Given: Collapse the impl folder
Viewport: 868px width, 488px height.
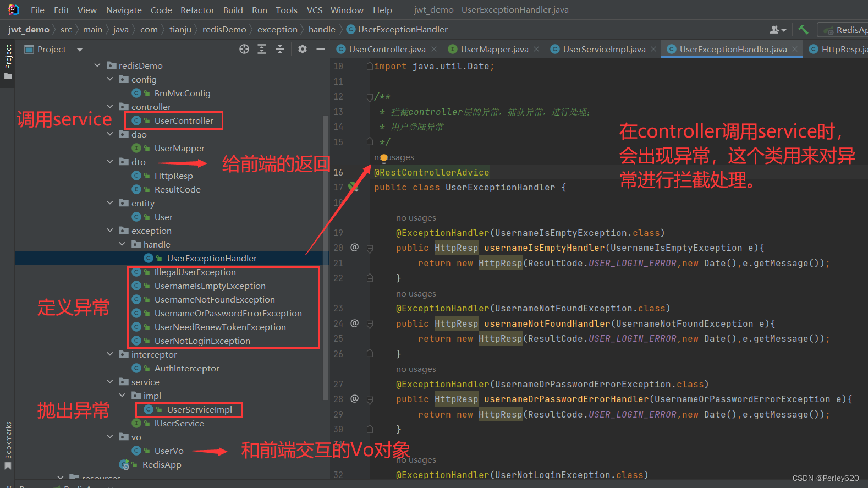Looking at the screenshot, I should click(x=122, y=396).
